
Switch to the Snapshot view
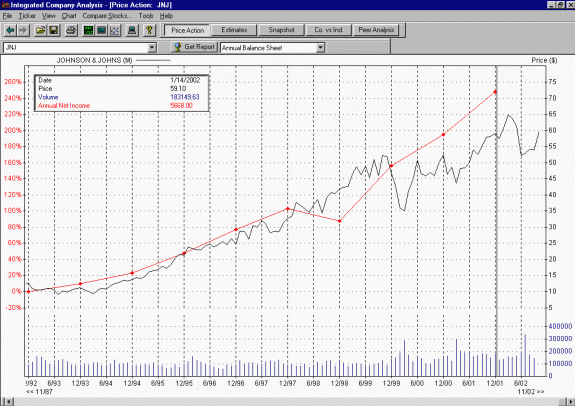281,30
